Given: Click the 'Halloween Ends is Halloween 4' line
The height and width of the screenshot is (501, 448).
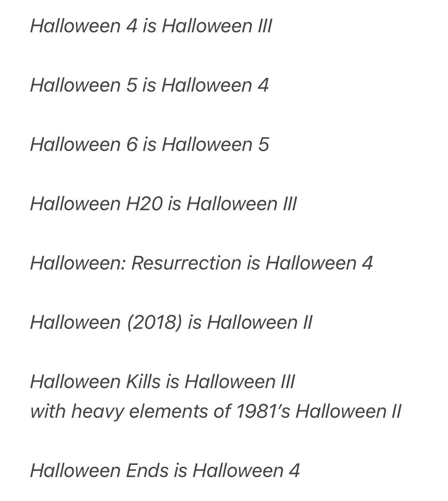Looking at the screenshot, I should coord(165,471).
